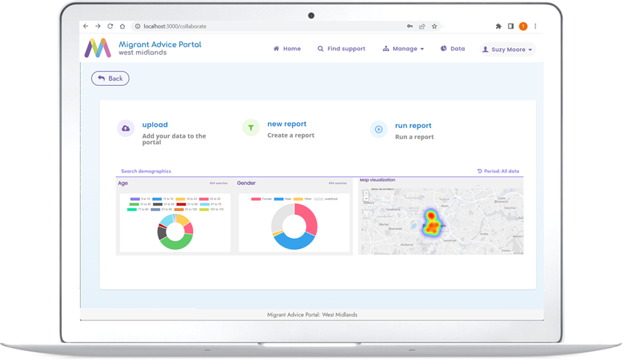Toggle the 0 to 10 age legend swatch
Screen dimensions: 628x364
(135, 199)
